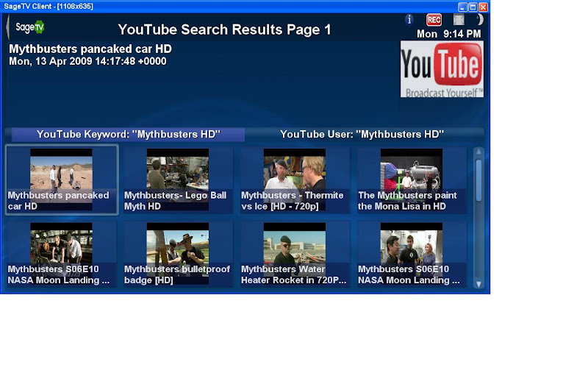Click scroll up arrow of results list
Screen dimensions: 588x387
click(x=478, y=152)
